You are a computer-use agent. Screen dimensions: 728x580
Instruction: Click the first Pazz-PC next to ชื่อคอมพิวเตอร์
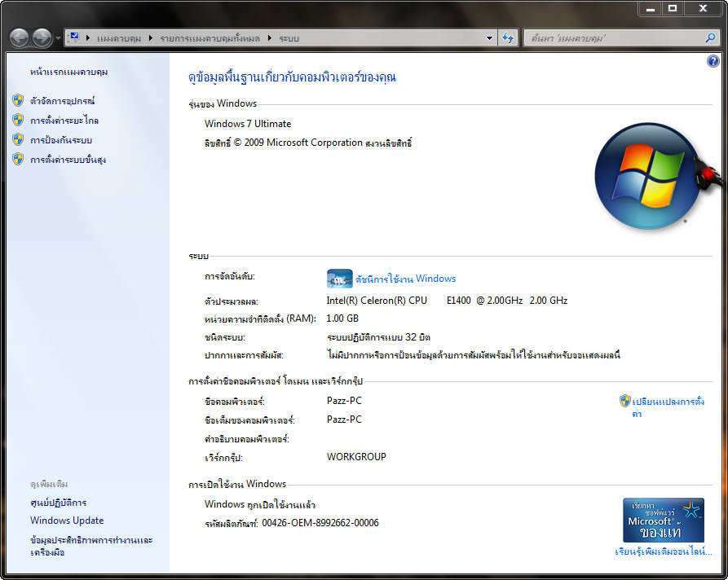tap(344, 401)
